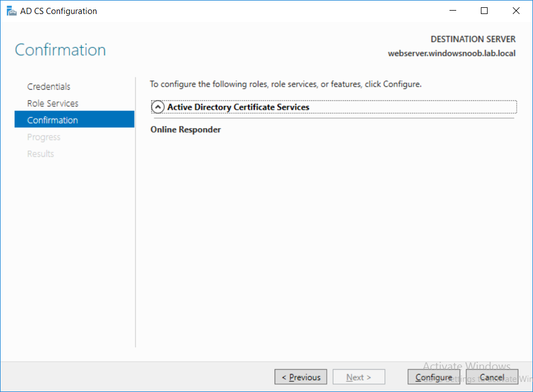Click the Next button

coord(359,377)
